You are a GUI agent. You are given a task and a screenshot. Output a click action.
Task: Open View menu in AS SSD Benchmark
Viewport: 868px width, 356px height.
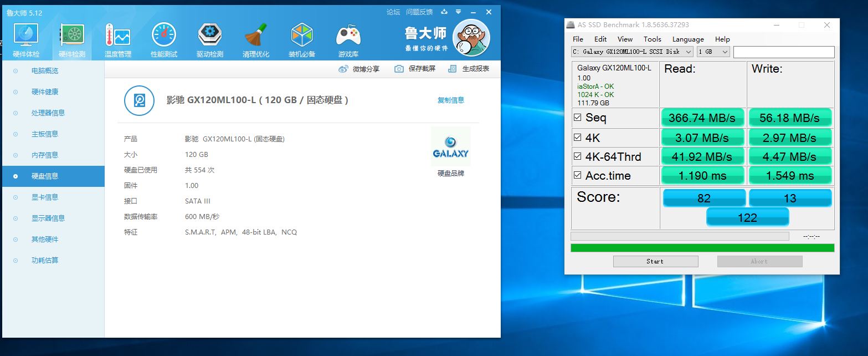point(625,39)
